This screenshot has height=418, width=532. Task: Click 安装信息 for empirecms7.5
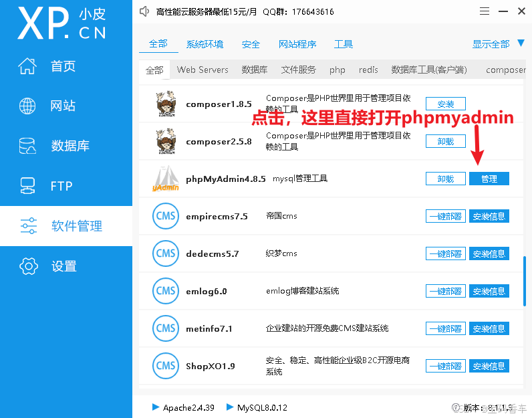coord(489,216)
